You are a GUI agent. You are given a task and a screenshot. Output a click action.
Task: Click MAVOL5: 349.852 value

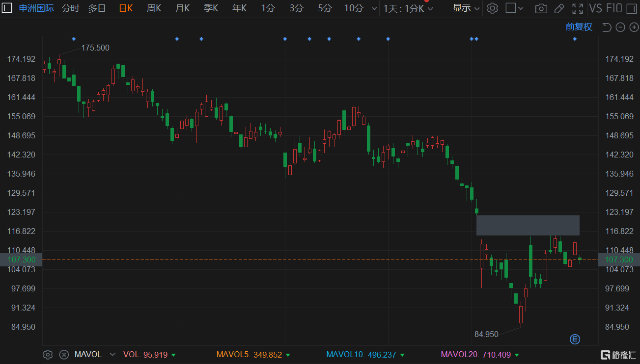253,355
